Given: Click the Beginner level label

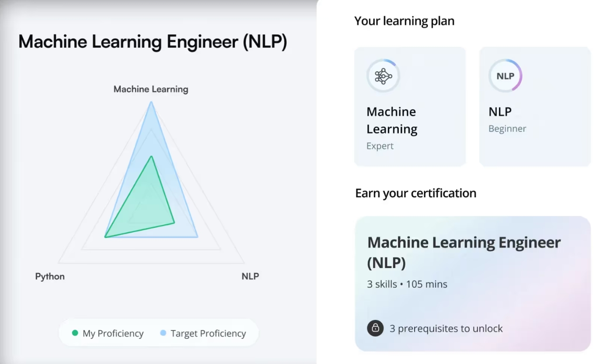Looking at the screenshot, I should (507, 129).
